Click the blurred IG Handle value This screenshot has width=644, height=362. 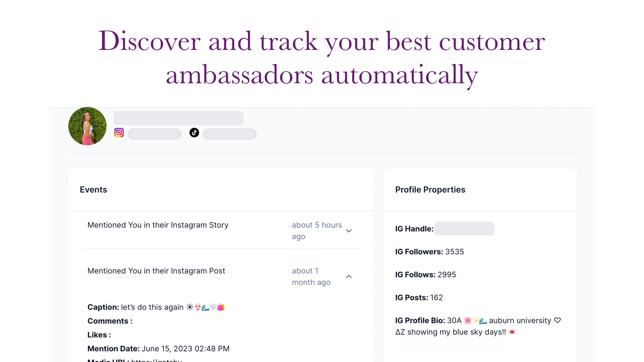[x=464, y=228]
